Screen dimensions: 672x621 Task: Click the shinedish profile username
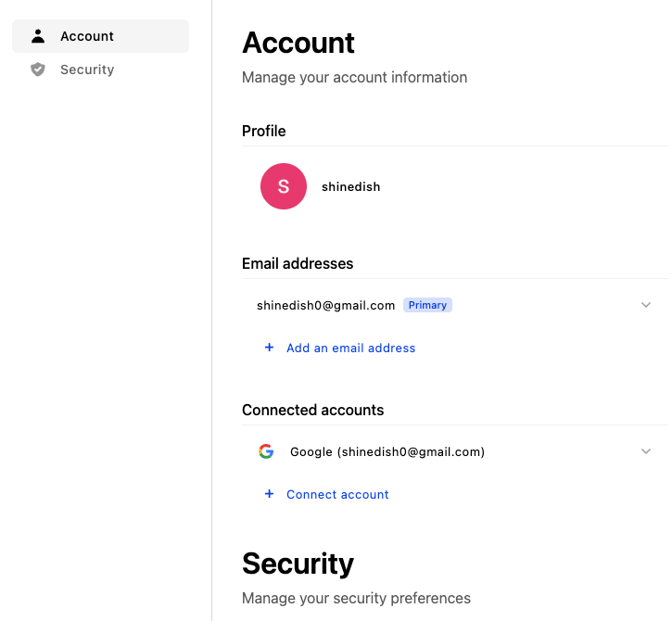pyautogui.click(x=351, y=187)
